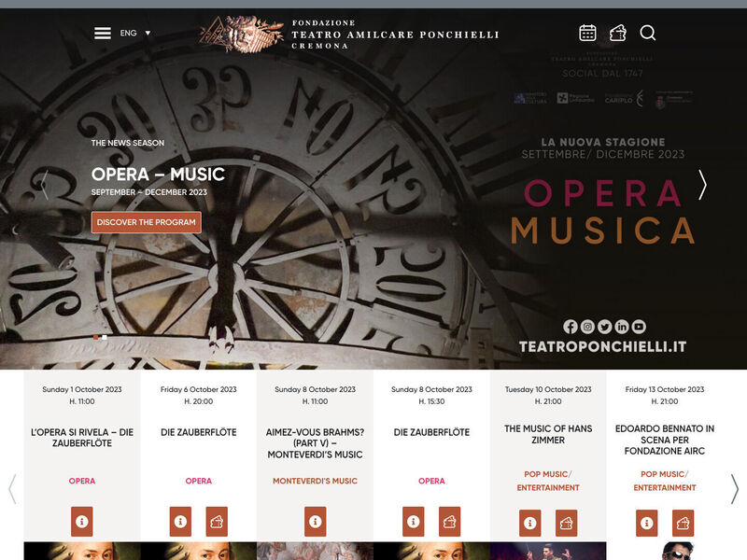Go to previous hero slide arrow
Viewport: 747px width, 560px height.
(44, 185)
